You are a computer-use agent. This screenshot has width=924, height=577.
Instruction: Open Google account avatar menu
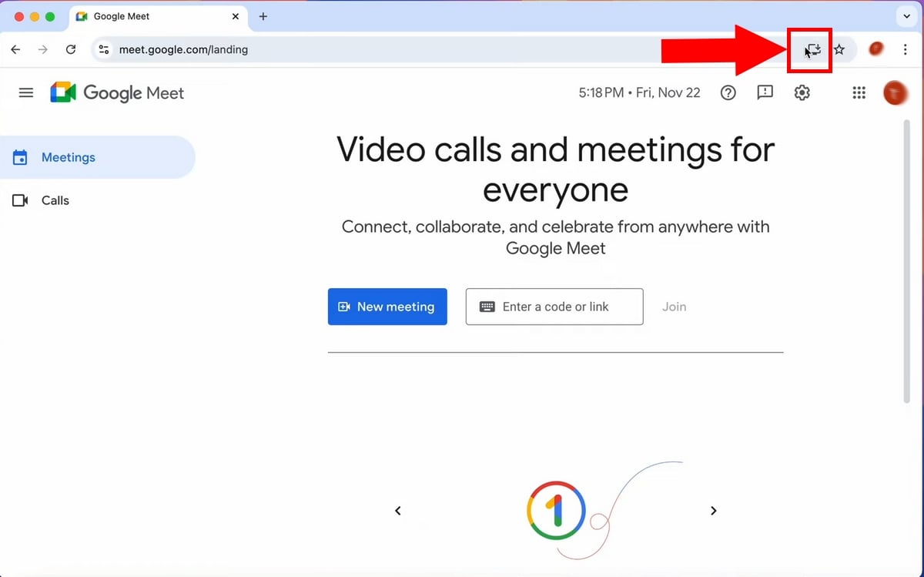pyautogui.click(x=895, y=93)
